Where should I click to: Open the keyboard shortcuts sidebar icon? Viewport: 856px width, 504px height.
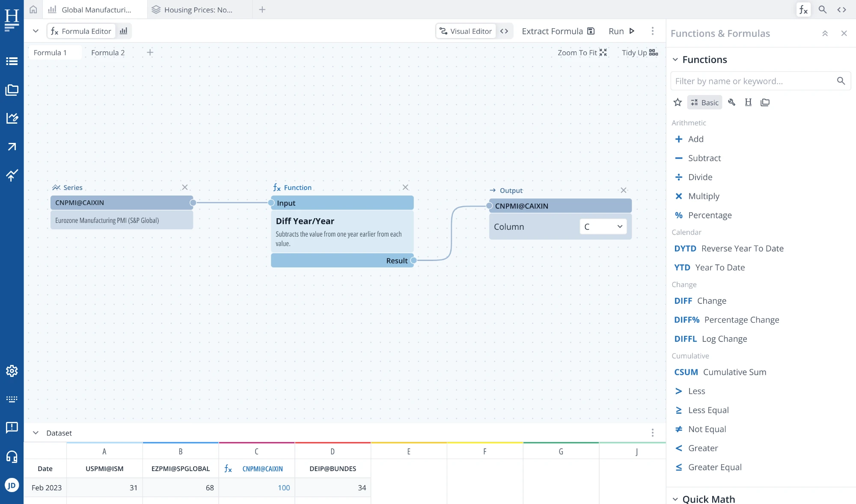pyautogui.click(x=12, y=399)
